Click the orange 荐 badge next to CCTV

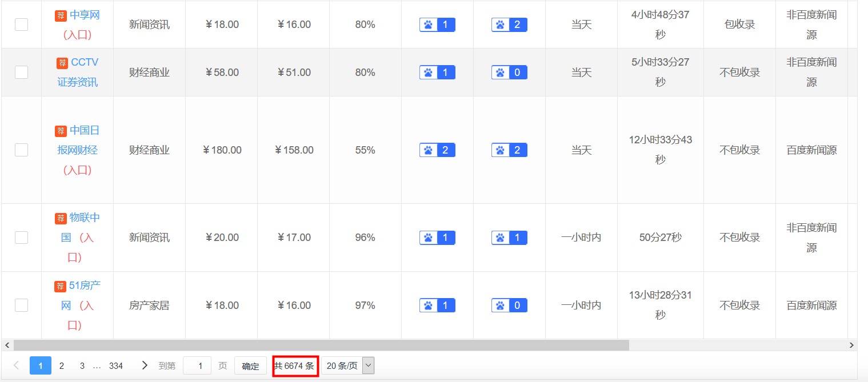pyautogui.click(x=62, y=63)
